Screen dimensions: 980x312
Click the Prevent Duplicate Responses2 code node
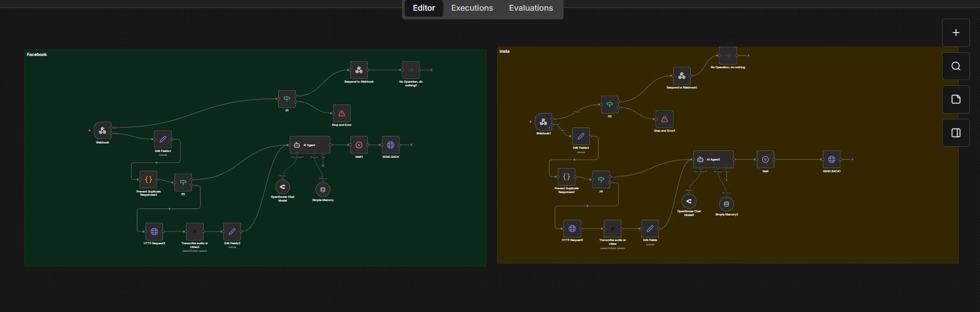(148, 180)
